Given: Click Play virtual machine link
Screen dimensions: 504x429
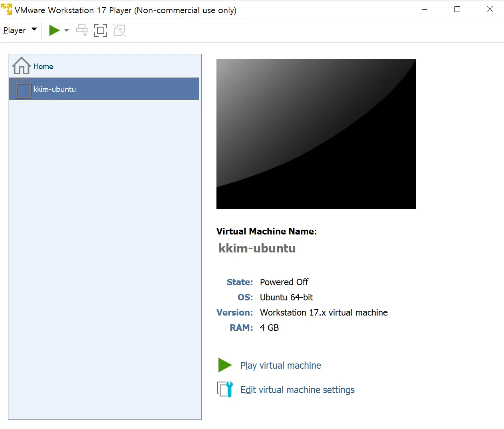Looking at the screenshot, I should point(281,365).
